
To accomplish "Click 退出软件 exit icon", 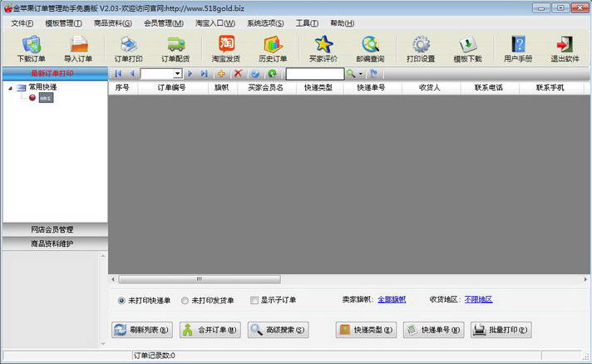I will click(565, 49).
